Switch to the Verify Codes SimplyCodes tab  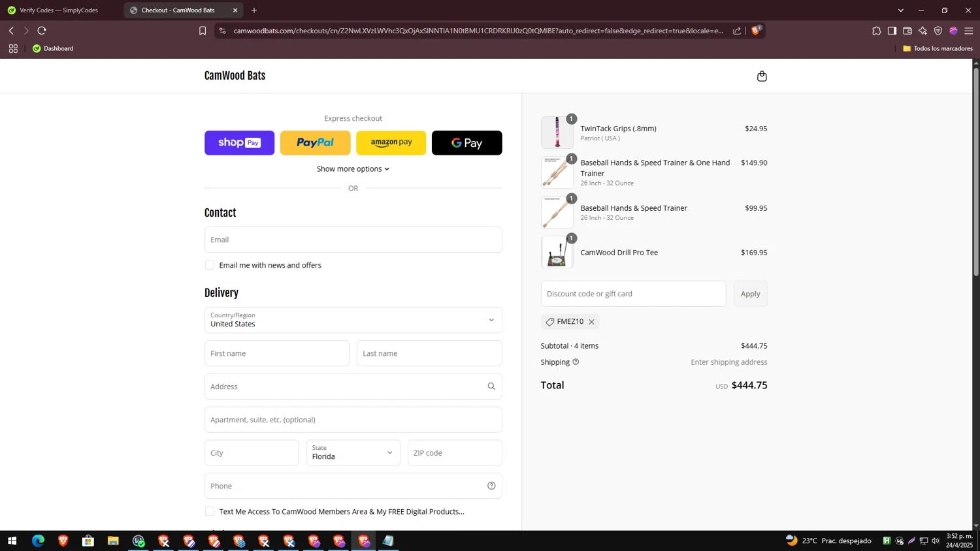(x=59, y=10)
